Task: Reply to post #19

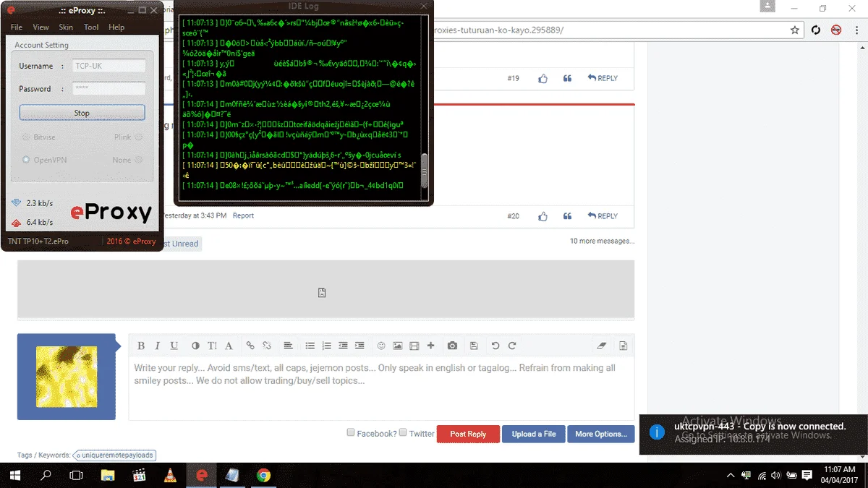Action: coord(603,78)
